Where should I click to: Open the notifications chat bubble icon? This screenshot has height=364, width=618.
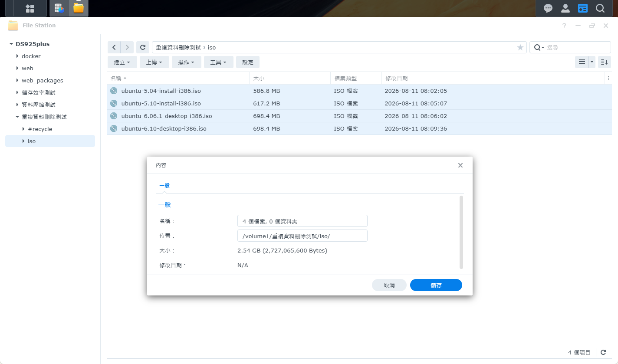[548, 8]
